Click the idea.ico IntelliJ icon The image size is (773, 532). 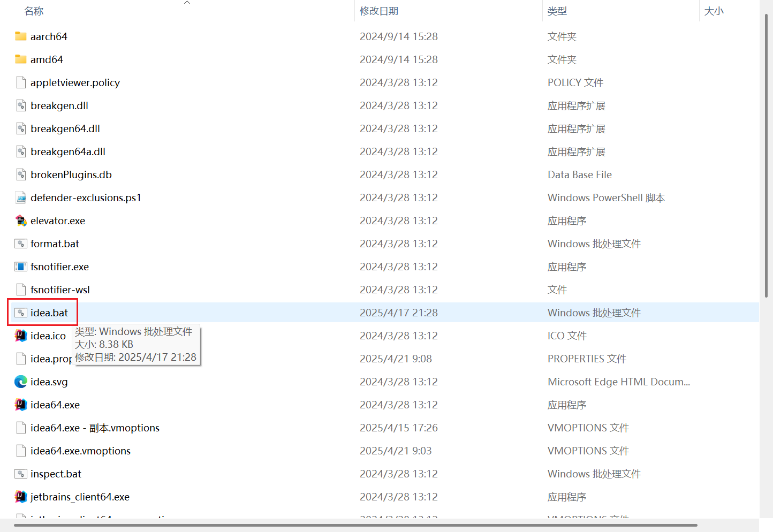click(x=21, y=336)
